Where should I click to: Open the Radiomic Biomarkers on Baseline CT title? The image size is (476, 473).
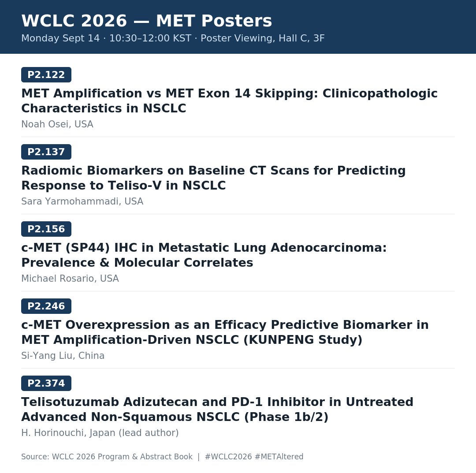(213, 178)
